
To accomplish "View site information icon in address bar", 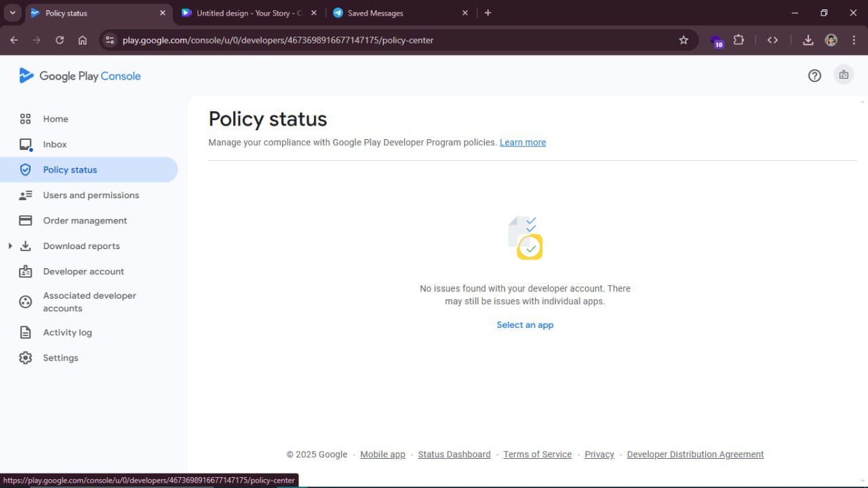I will (x=110, y=40).
